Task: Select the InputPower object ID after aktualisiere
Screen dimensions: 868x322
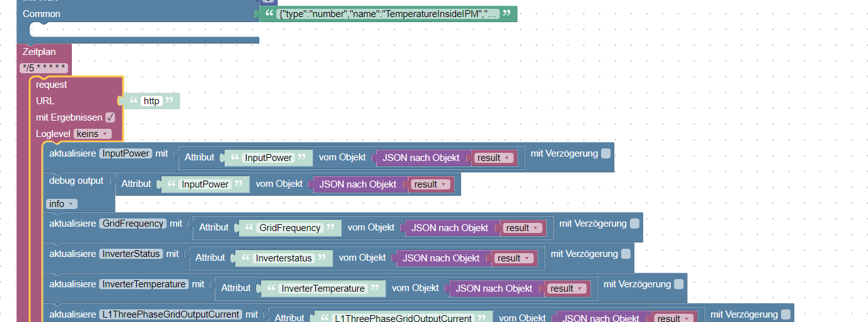Action: coord(126,153)
